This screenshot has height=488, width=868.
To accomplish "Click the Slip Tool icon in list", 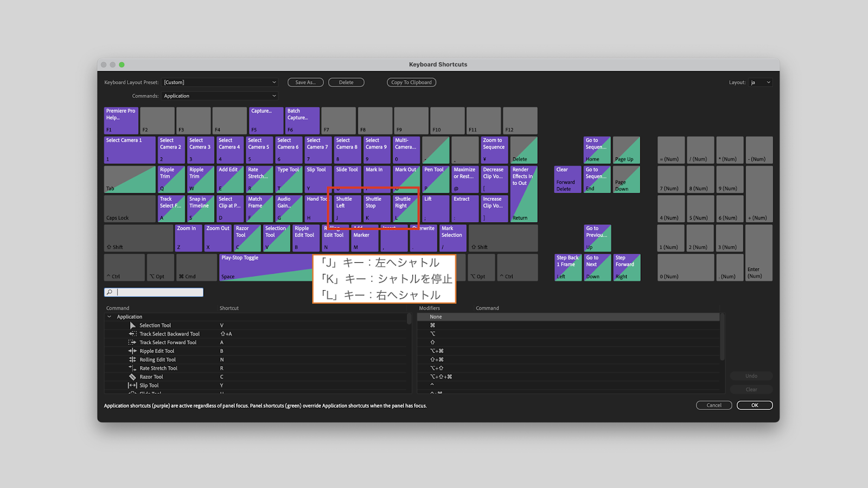I will click(x=132, y=386).
